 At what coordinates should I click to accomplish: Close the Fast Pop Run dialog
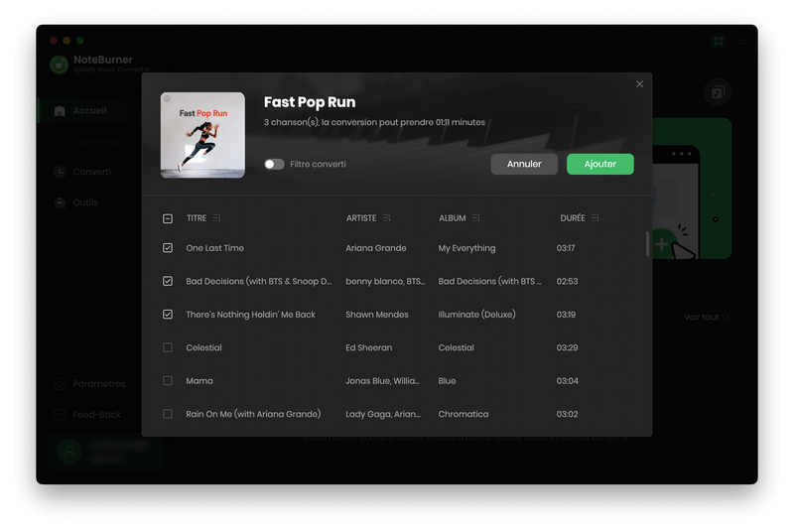[x=639, y=84]
